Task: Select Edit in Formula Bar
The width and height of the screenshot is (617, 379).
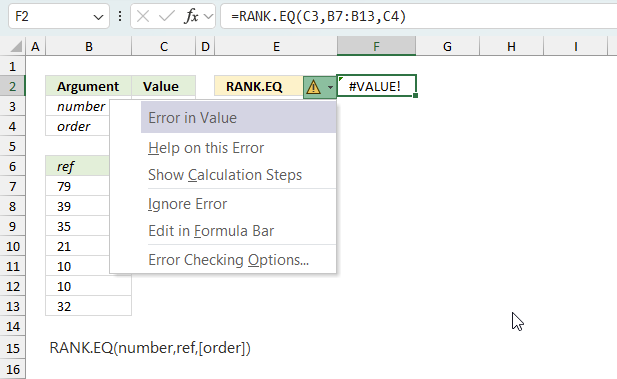Action: click(x=211, y=231)
